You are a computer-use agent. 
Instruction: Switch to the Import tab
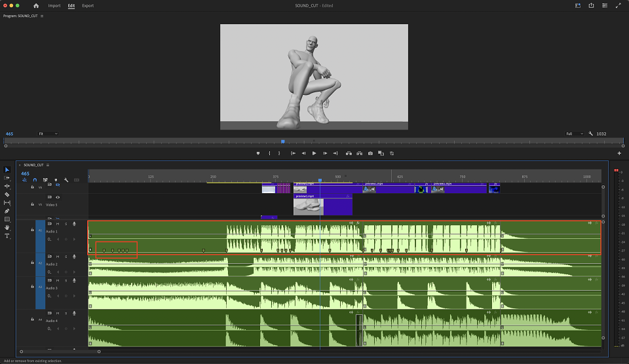point(54,6)
